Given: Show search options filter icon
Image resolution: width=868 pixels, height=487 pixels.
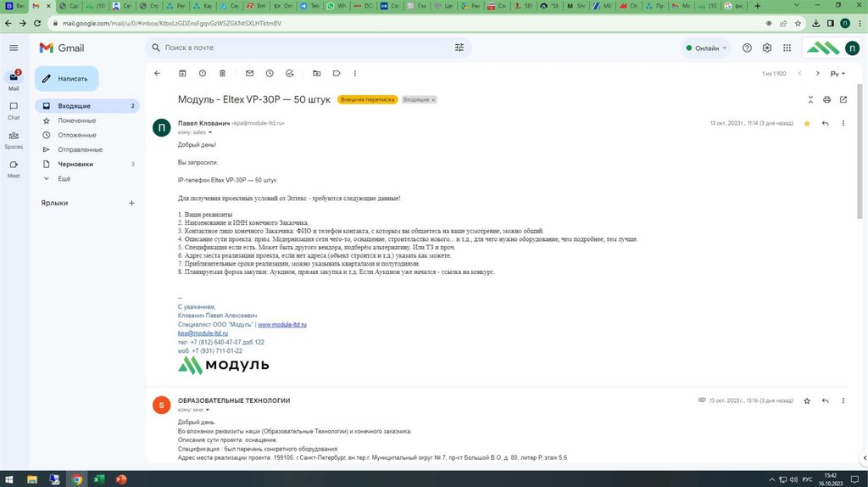Looking at the screenshot, I should [459, 48].
